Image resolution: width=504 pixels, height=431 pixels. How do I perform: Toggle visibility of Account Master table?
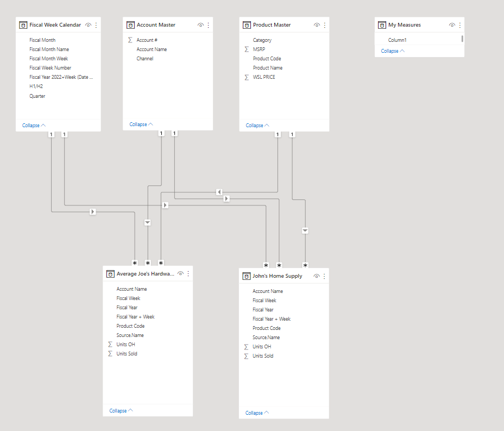tap(200, 25)
